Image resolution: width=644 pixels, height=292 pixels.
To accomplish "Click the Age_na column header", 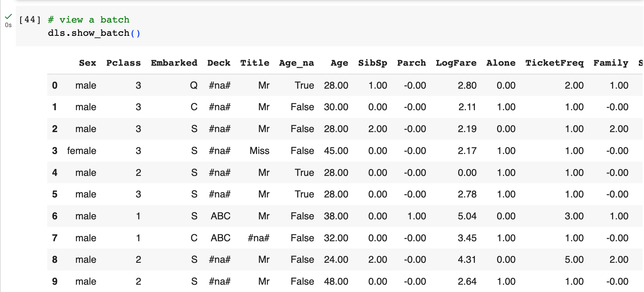I will click(x=296, y=63).
